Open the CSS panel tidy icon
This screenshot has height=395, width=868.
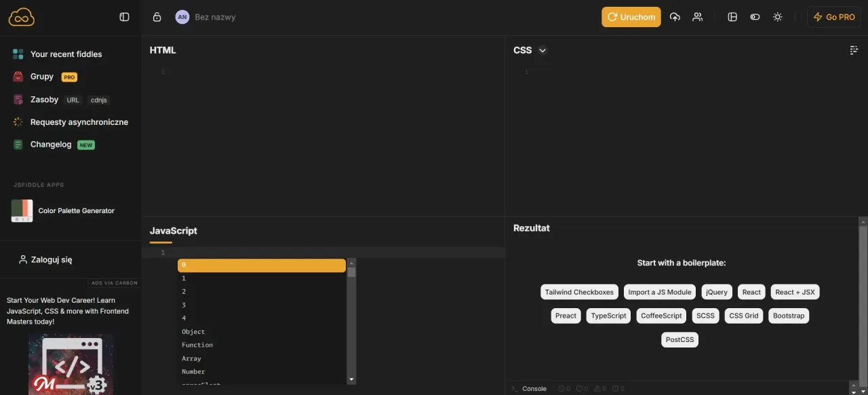(852, 50)
